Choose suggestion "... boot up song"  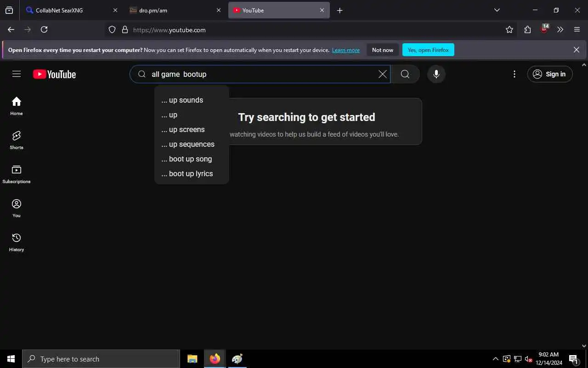pyautogui.click(x=192, y=159)
